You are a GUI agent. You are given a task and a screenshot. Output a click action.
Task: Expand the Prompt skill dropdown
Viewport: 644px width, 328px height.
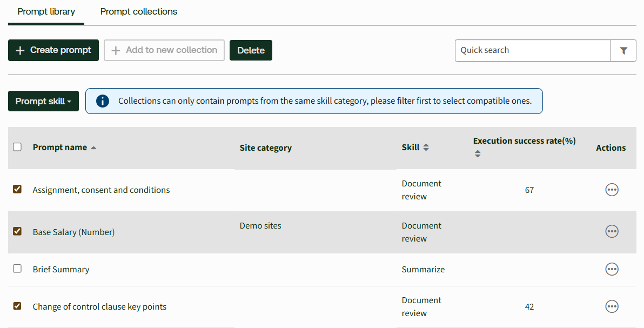(43, 101)
